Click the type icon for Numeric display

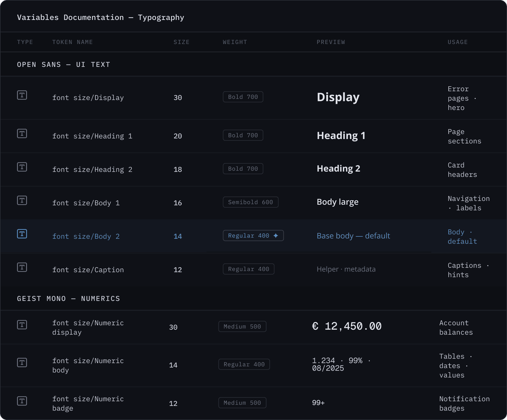[22, 325]
